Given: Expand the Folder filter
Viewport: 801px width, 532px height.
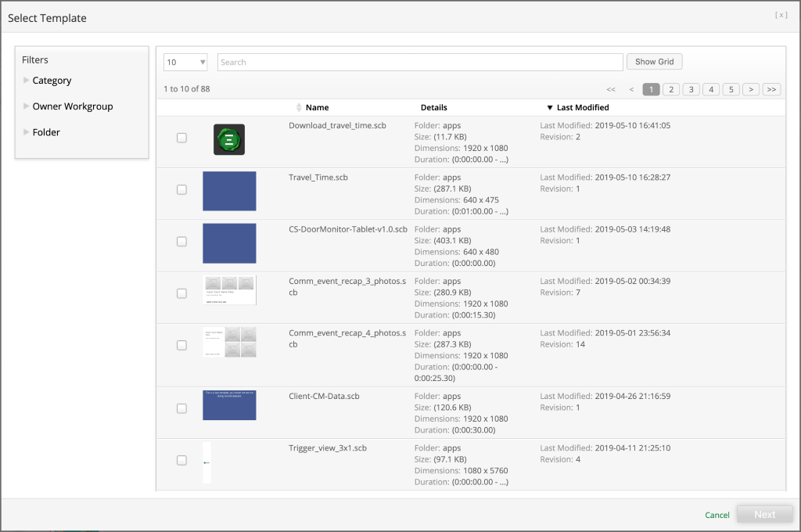Looking at the screenshot, I should [27, 132].
